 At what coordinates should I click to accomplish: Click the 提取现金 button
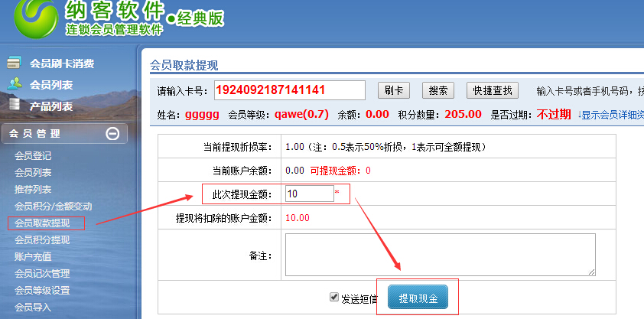(x=418, y=298)
